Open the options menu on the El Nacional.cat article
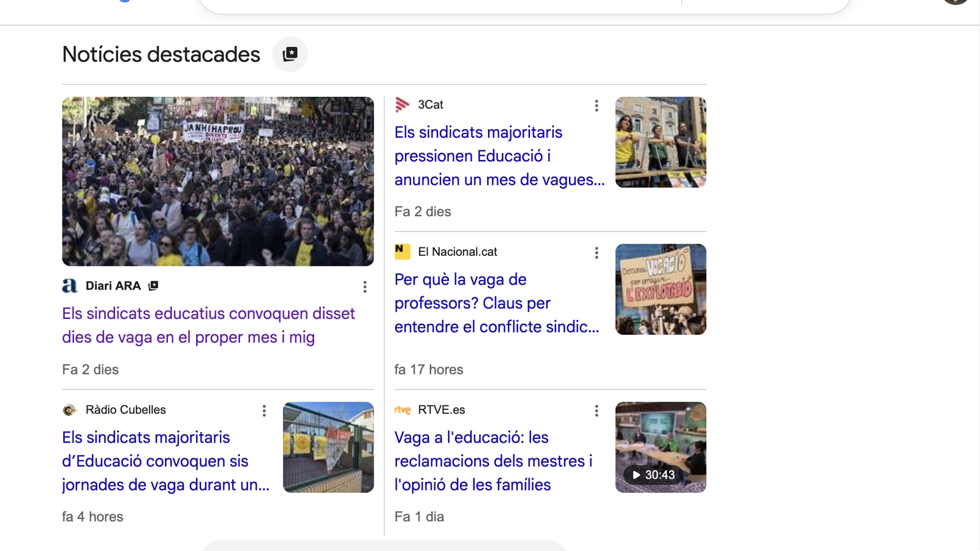This screenshot has width=980, height=551. point(596,252)
